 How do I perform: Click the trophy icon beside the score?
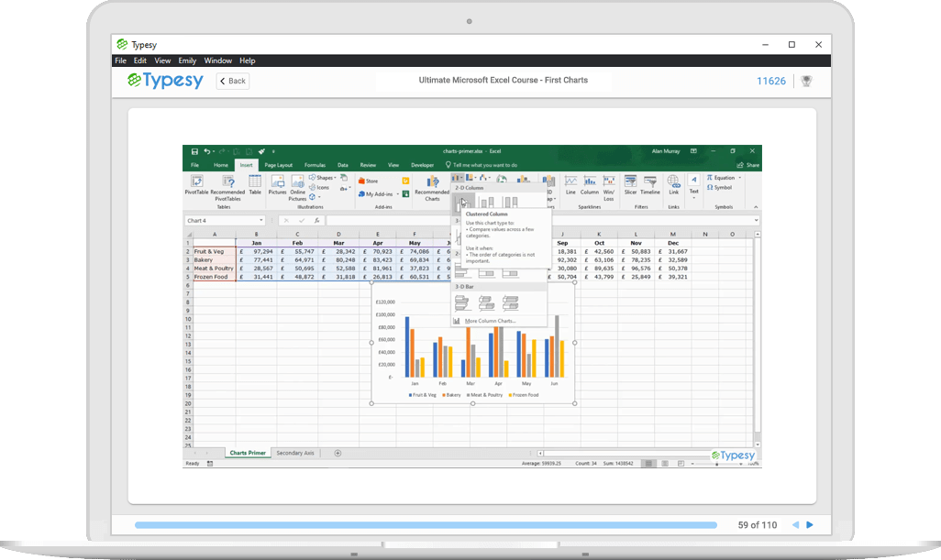[806, 81]
